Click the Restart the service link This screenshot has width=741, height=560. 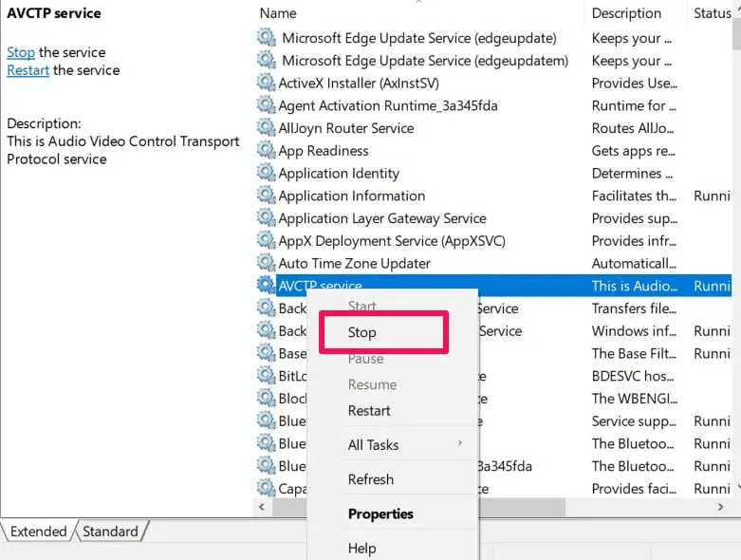28,70
